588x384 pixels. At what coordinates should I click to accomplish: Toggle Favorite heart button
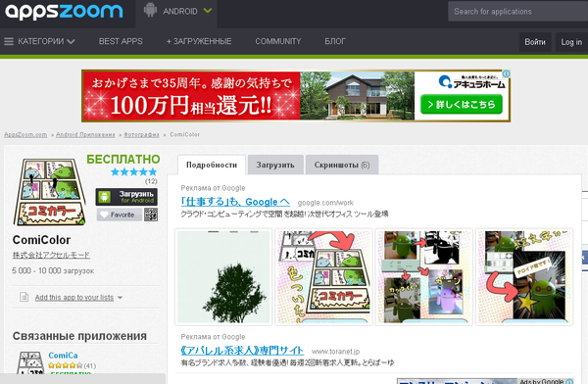point(120,215)
